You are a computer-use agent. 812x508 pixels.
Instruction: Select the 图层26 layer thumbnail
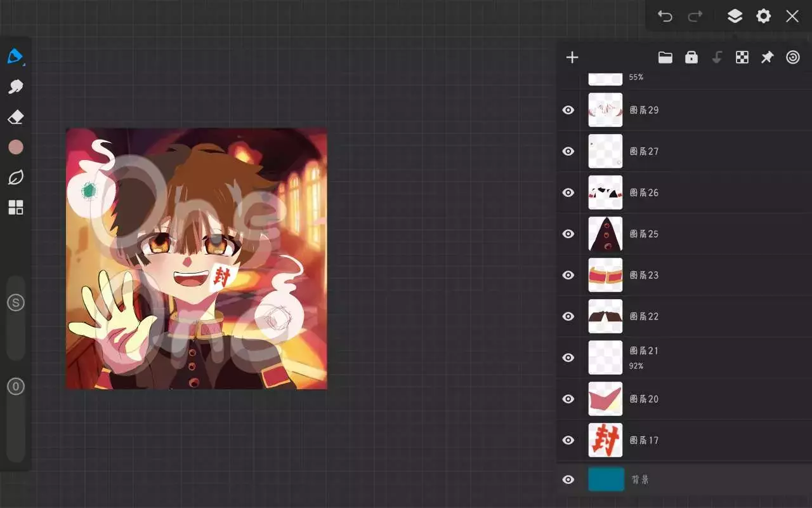point(606,192)
